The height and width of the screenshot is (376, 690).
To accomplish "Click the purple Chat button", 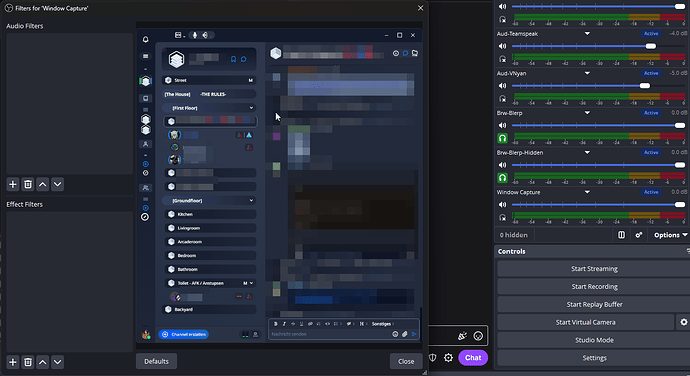I will pos(473,358).
